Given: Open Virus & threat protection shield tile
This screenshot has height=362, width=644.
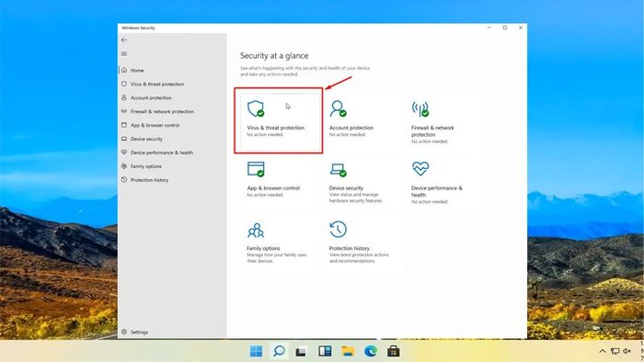Looking at the screenshot, I should click(256, 108).
